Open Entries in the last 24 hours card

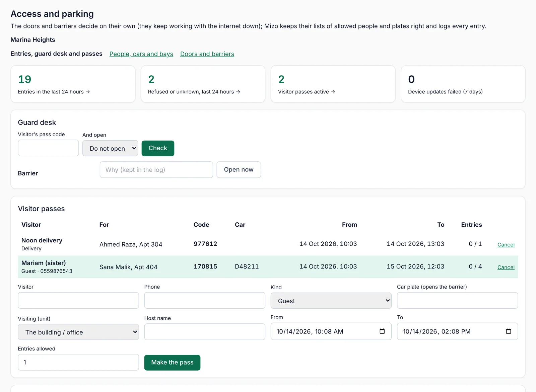click(73, 84)
